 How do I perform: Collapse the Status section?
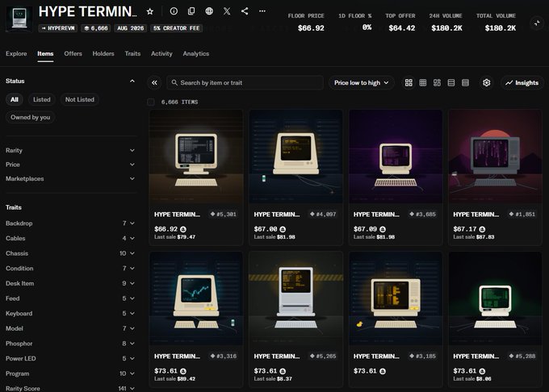point(132,81)
